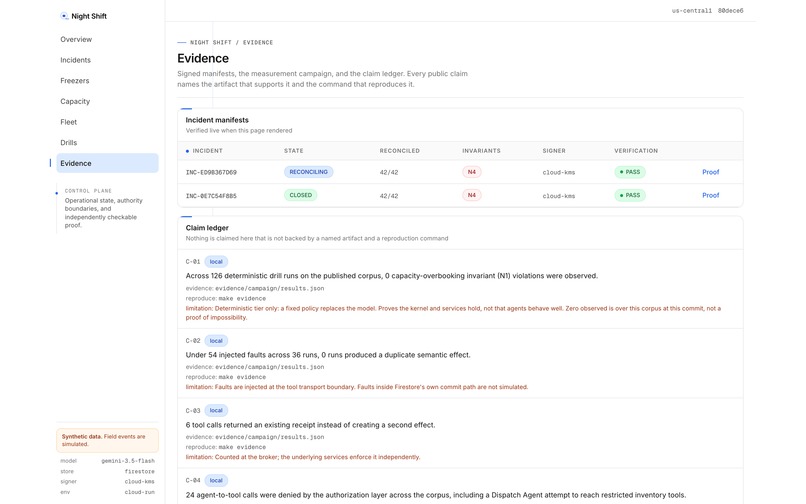Click the CONTROL PLANE sidebar label
This screenshot has width=806, height=504.
[x=88, y=191]
